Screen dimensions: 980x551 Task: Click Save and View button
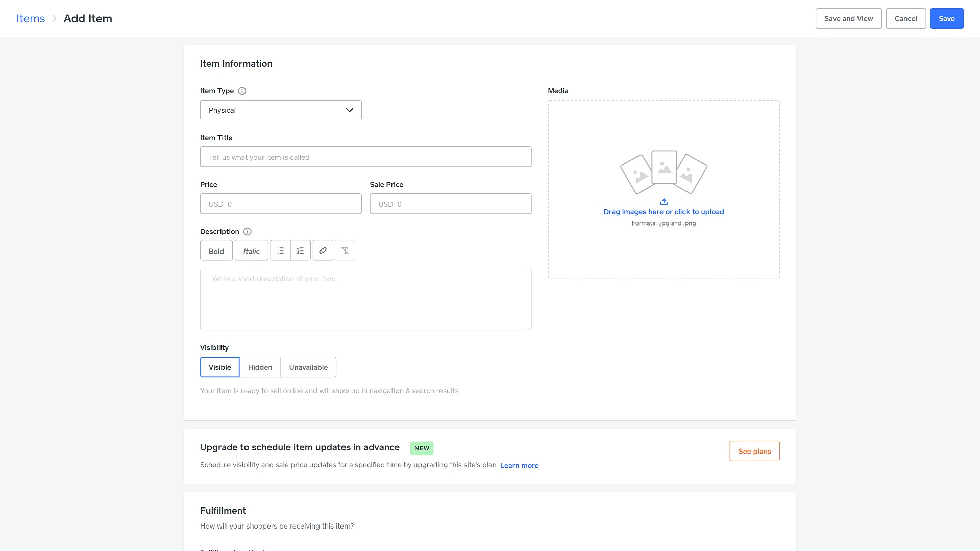(848, 18)
